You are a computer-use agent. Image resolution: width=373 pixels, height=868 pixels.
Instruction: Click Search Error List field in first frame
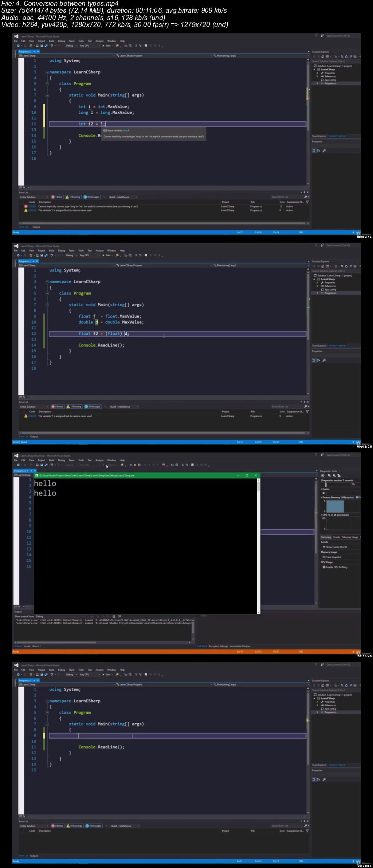coord(287,197)
